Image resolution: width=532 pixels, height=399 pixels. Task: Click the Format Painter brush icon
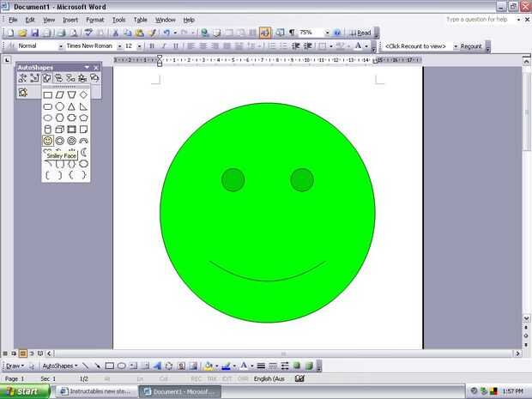[152, 33]
